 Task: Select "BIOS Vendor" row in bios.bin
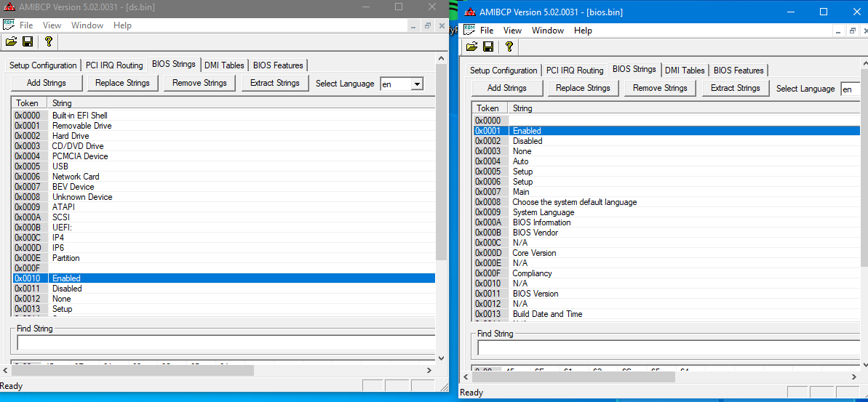pos(666,233)
